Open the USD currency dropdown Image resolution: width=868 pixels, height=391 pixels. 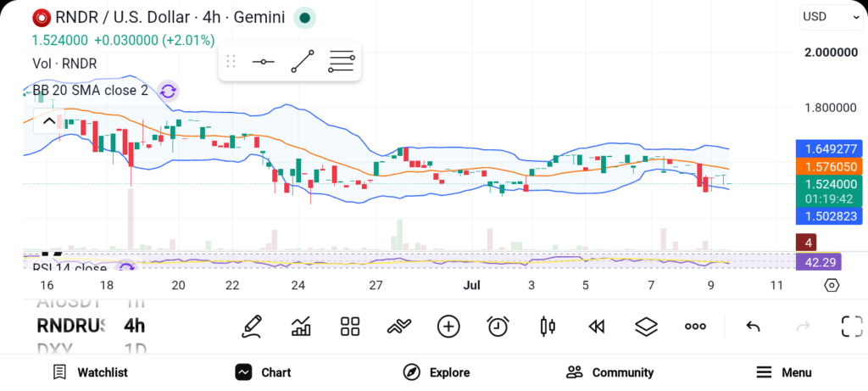point(832,17)
